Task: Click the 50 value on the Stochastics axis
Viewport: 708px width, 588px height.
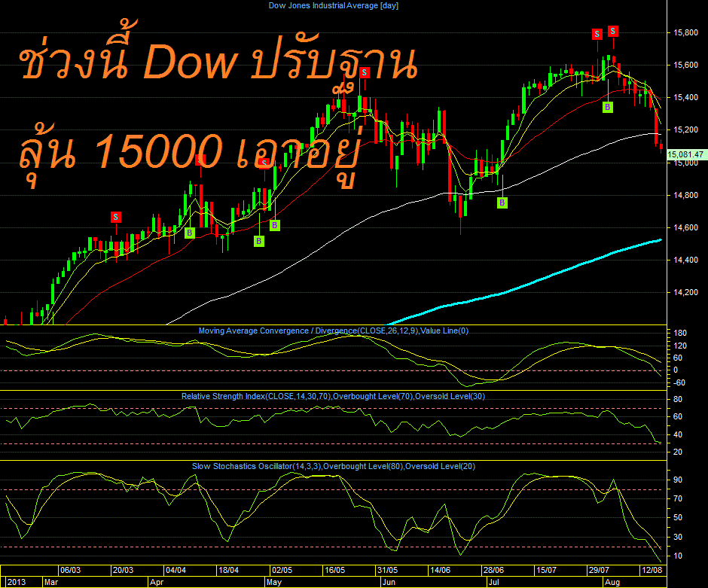Action: tap(678, 517)
